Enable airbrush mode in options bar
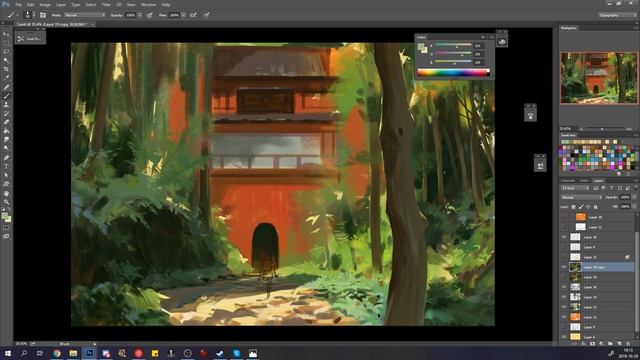The width and height of the screenshot is (640, 360). [193, 15]
